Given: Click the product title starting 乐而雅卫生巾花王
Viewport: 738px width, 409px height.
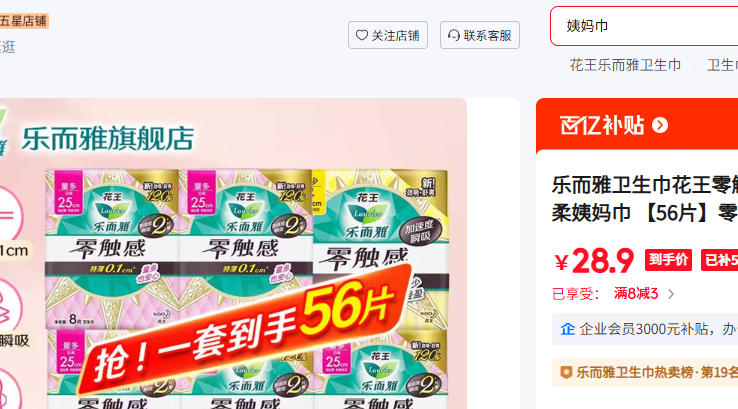Looking at the screenshot, I should 645,199.
